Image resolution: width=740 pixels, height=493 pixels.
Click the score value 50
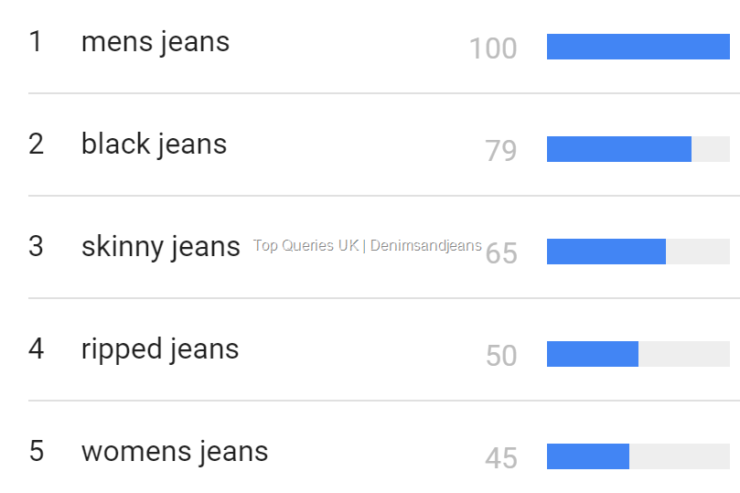tap(501, 356)
